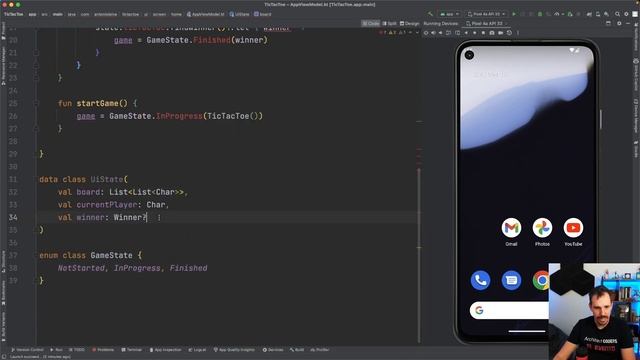Open the app run configuration dropdown
Screen dimensions: 640x360
point(449,14)
